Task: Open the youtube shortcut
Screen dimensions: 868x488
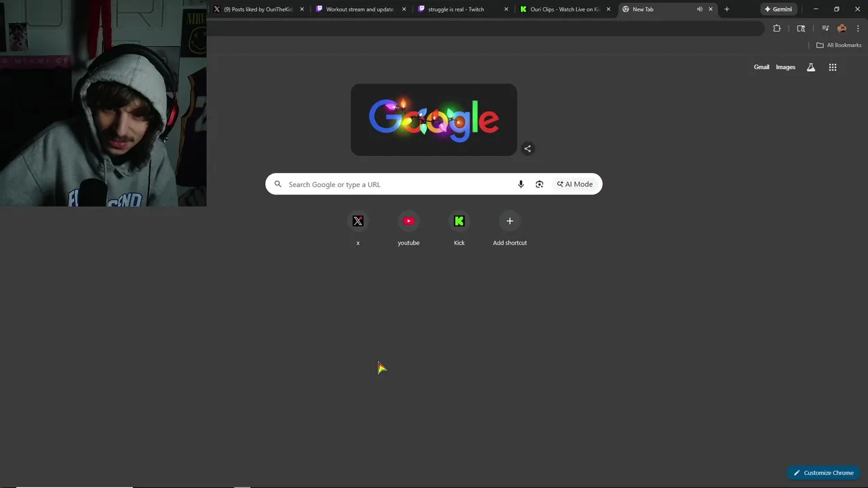Action: [x=408, y=228]
